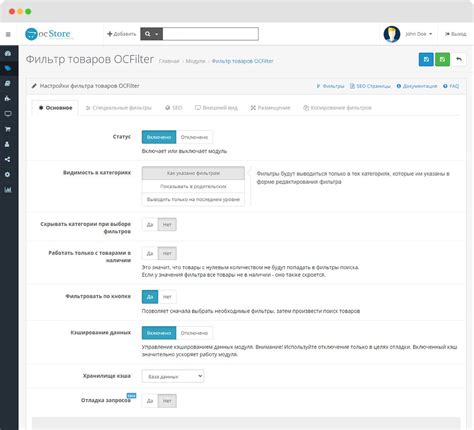Screen dimensions: 474x430
Task: Open SEO Страницы link
Action: (x=370, y=86)
